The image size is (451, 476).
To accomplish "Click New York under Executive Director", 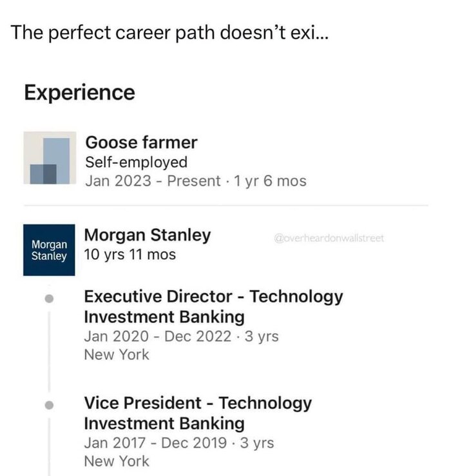I will [x=117, y=355].
